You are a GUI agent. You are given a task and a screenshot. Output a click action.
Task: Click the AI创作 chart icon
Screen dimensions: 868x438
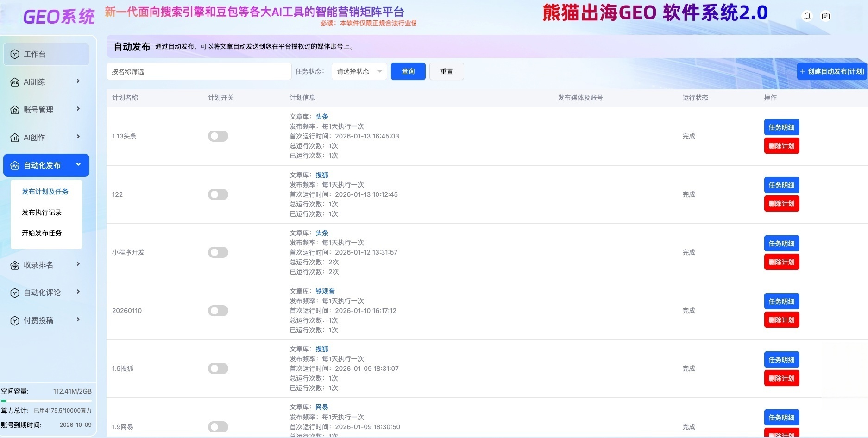point(15,138)
